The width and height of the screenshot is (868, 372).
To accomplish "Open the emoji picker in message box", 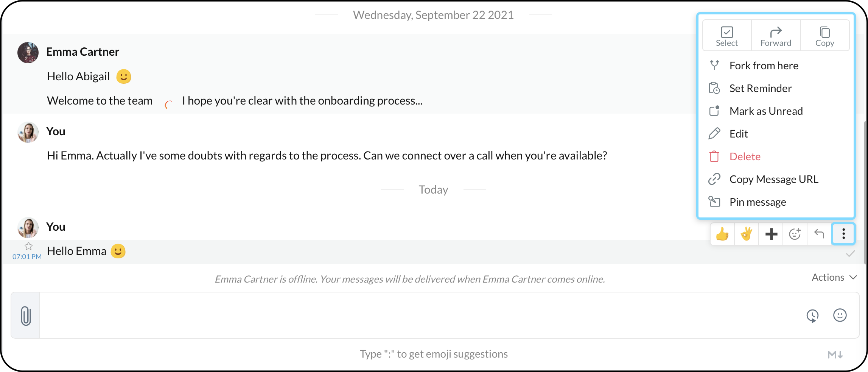I will [840, 315].
